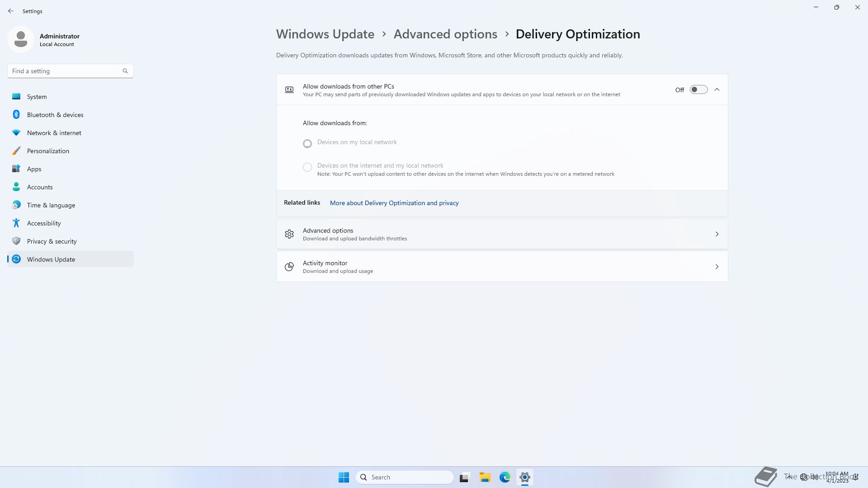Go to Advanced options breadcrumb
Viewport: 868px width, 488px height.
[445, 34]
